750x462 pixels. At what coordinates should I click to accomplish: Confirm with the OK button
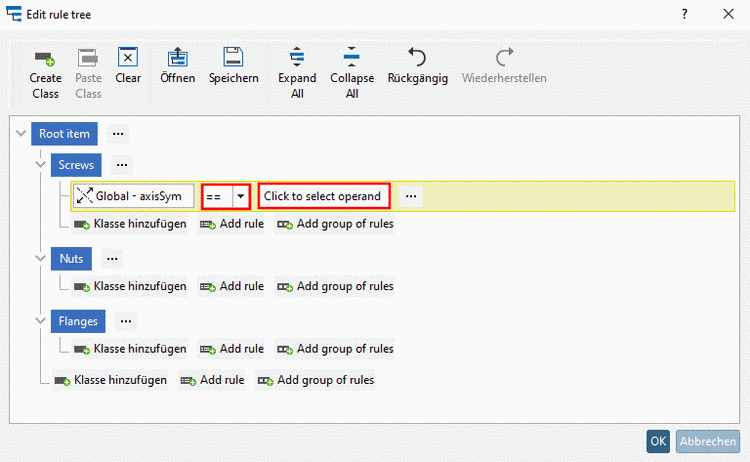(658, 441)
